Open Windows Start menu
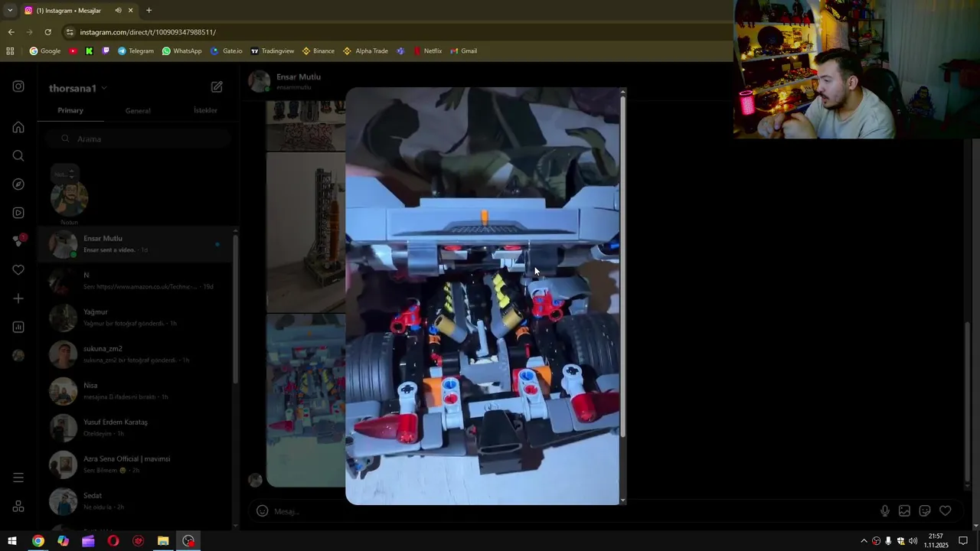This screenshot has height=551, width=980. [12, 541]
